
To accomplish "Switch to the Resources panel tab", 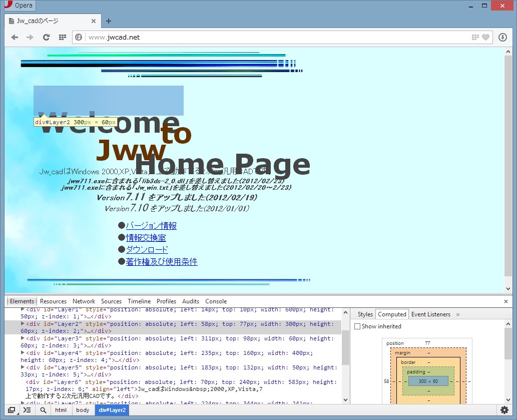I will click(53, 301).
